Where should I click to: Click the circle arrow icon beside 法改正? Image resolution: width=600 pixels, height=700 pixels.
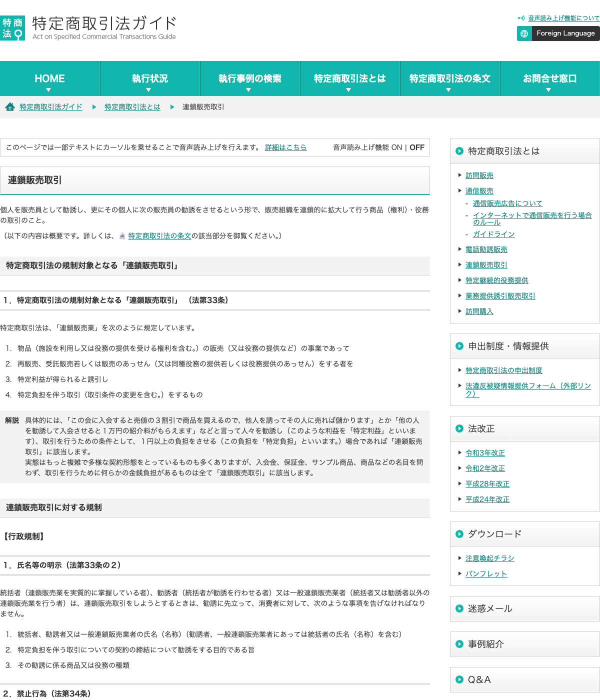[x=459, y=428]
